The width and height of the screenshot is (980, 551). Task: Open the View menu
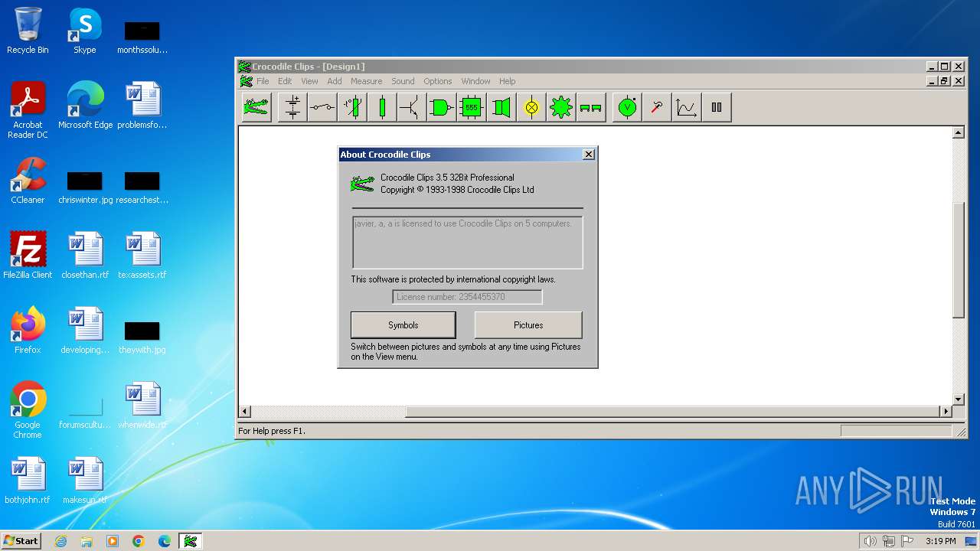coord(309,81)
